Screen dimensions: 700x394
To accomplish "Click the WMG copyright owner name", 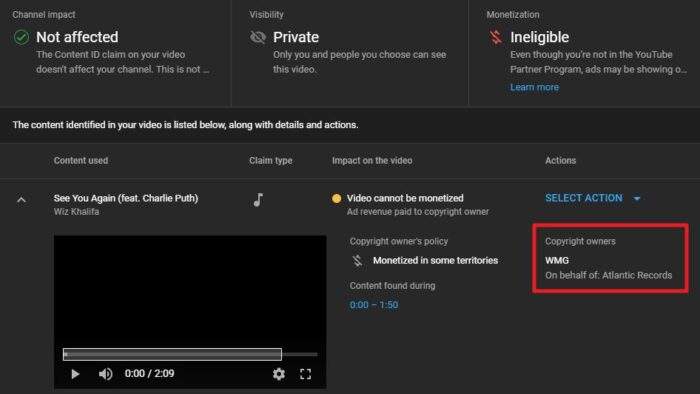I will coord(557,261).
